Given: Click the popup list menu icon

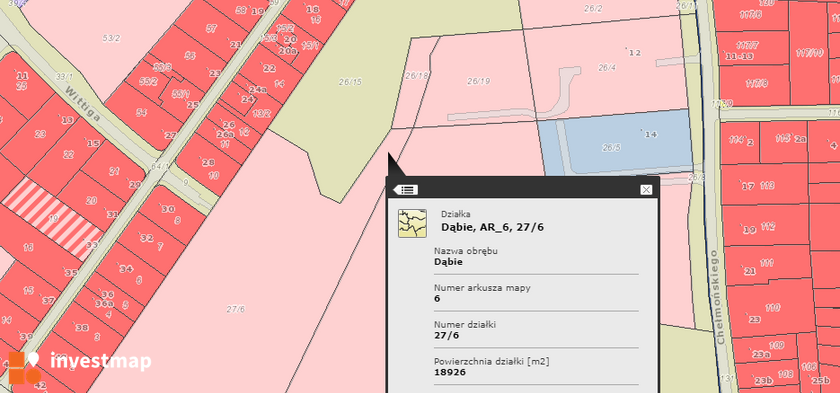Looking at the screenshot, I should tap(406, 190).
